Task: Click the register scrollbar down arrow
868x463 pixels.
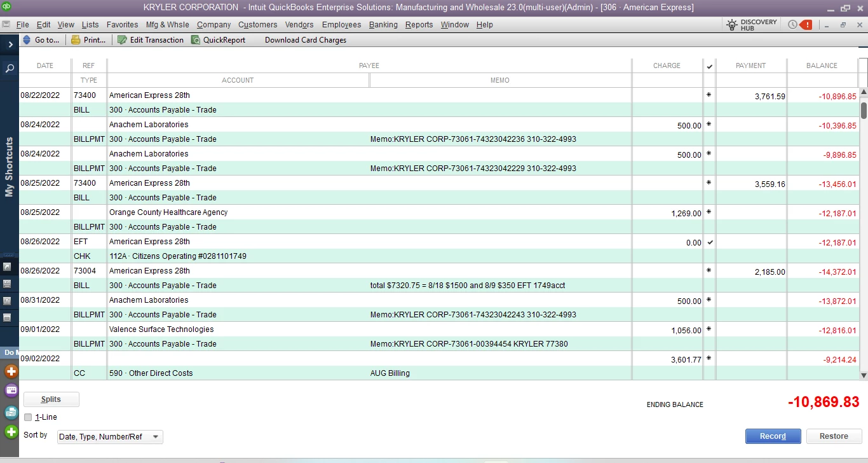Action: pos(864,376)
